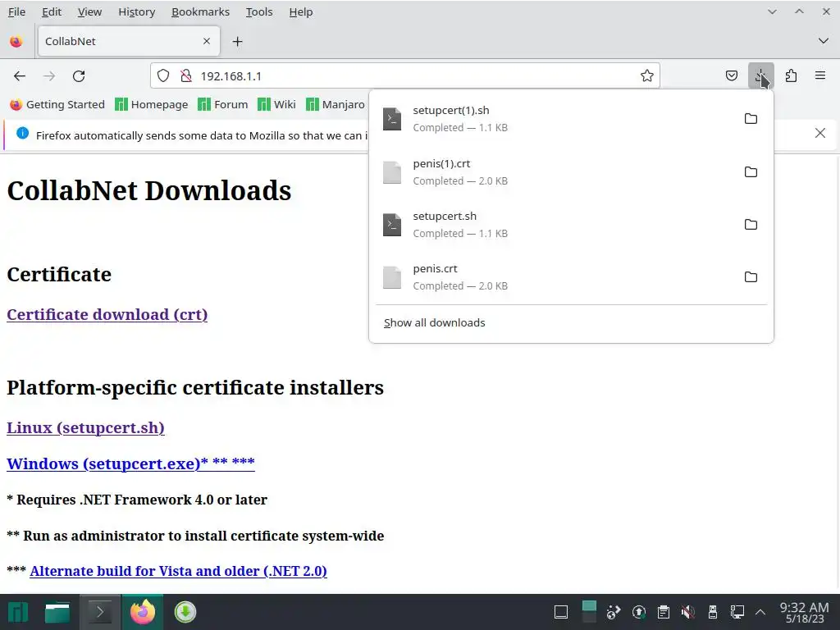Toggle the downloads toolbar button
840x630 pixels.
coord(760,76)
